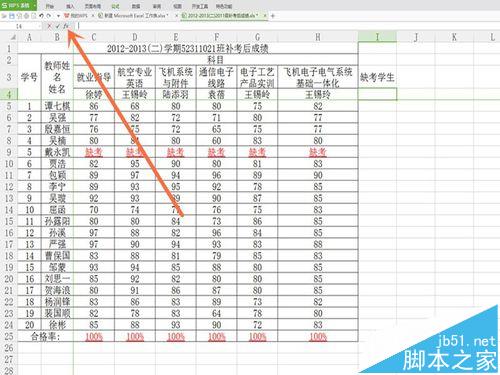Screen dimensions: 500x375
Task: Select column K header
Action: (454, 37)
